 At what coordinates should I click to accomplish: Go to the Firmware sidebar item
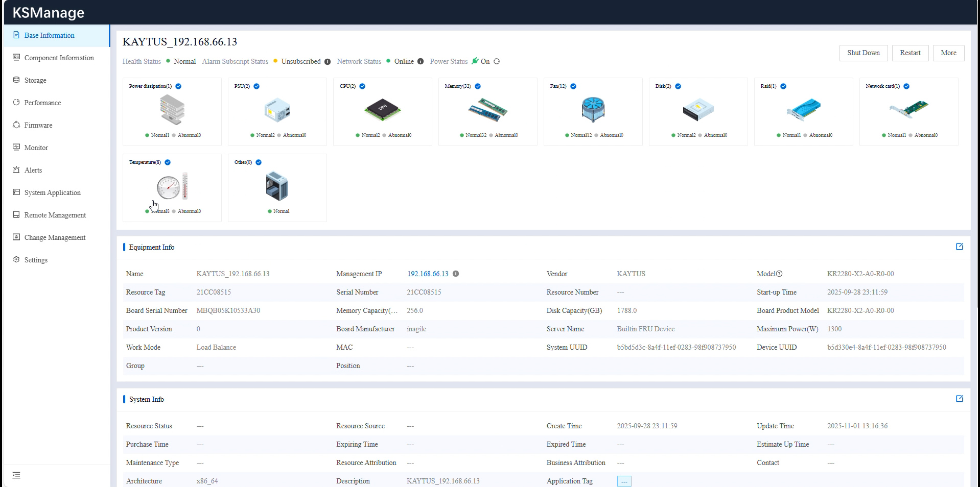(38, 125)
